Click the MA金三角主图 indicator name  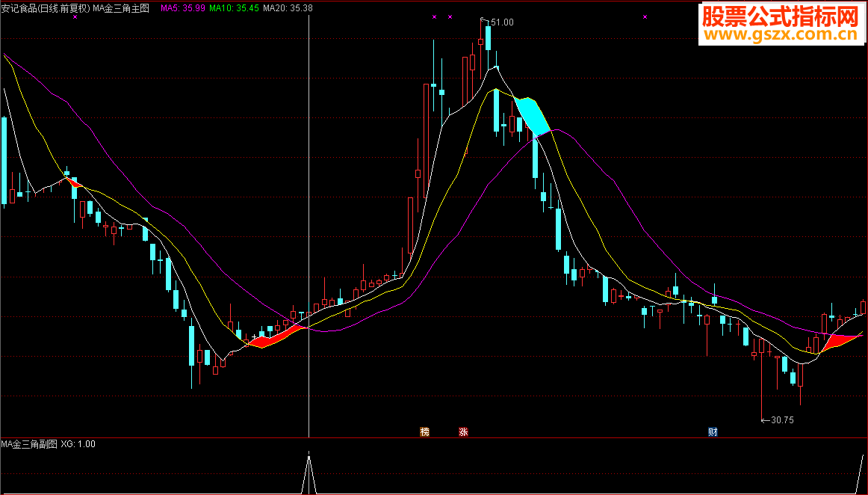tap(121, 8)
